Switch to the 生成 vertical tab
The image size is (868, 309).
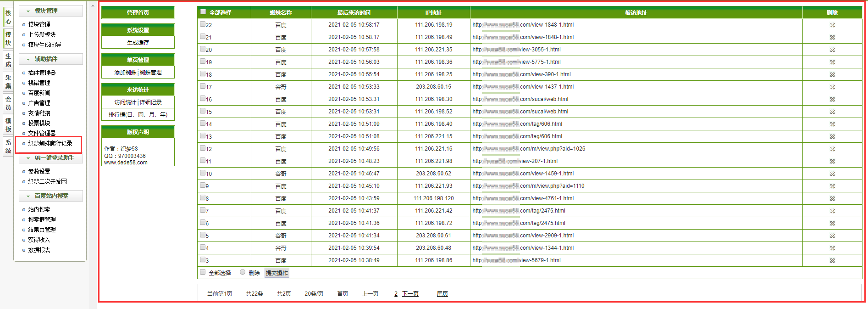(x=8, y=60)
